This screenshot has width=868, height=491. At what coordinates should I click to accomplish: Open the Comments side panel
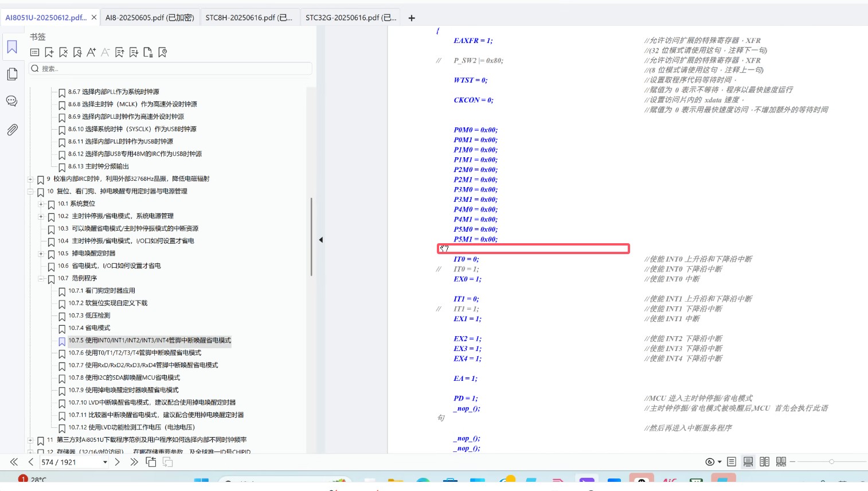pos(11,101)
